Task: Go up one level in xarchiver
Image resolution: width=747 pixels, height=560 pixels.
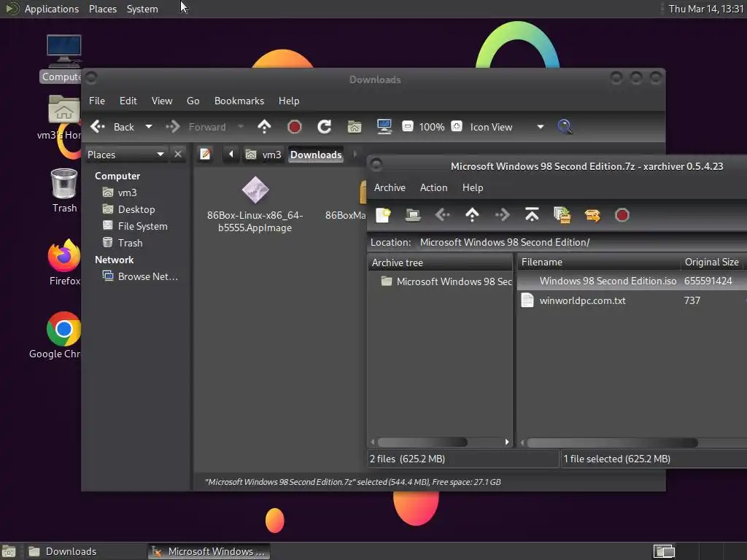Action: (472, 215)
